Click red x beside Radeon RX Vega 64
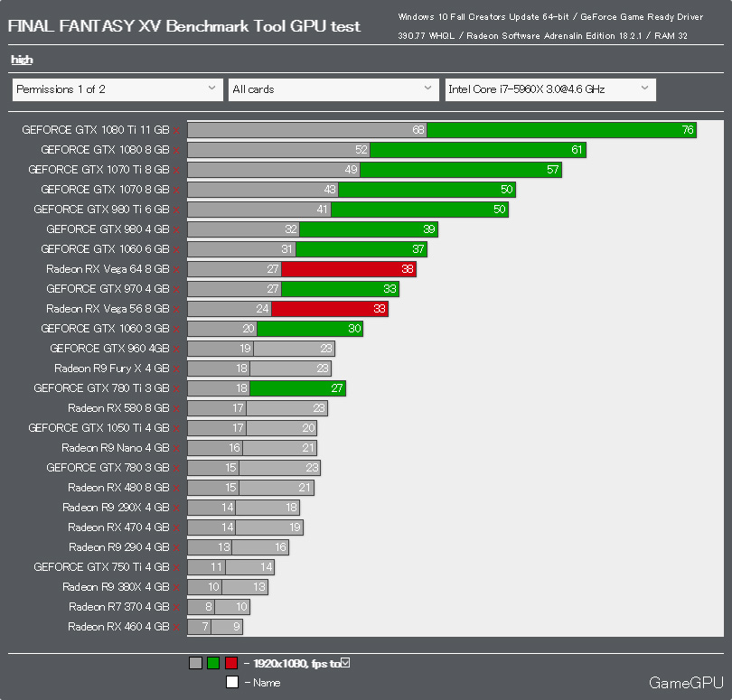Screen dimensions: 732x700 (x=176, y=270)
